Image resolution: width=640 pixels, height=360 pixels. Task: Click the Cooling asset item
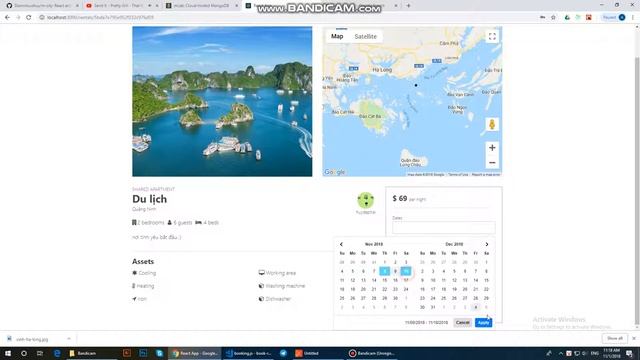(x=144, y=273)
